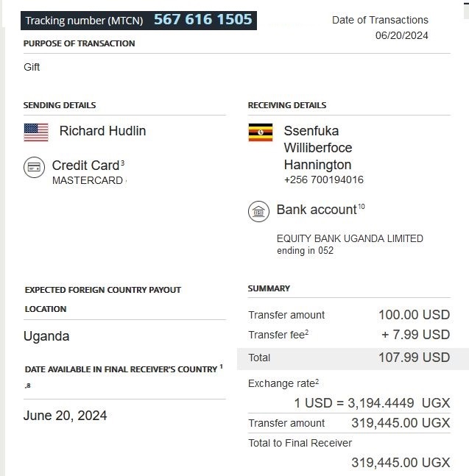The height and width of the screenshot is (476, 469).
Task: Click the Uganda flag icon
Action: [261, 132]
